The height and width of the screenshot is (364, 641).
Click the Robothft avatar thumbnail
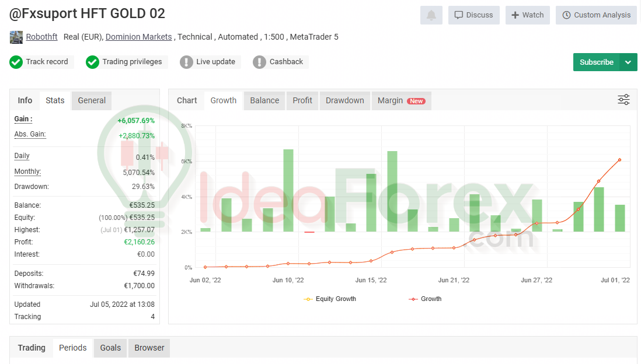(x=16, y=37)
